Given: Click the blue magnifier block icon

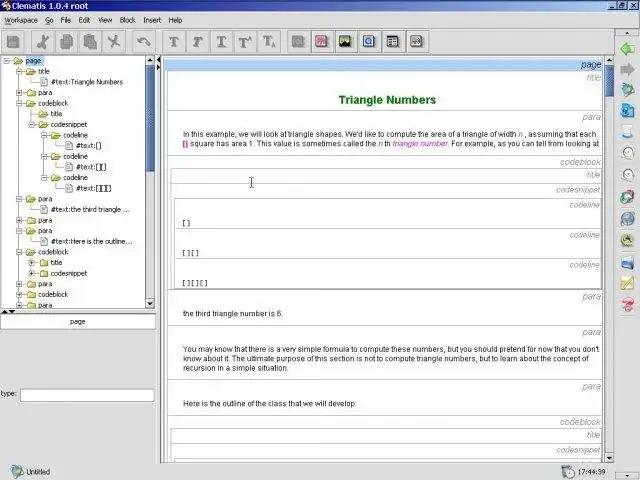Looking at the screenshot, I should coord(369,42).
